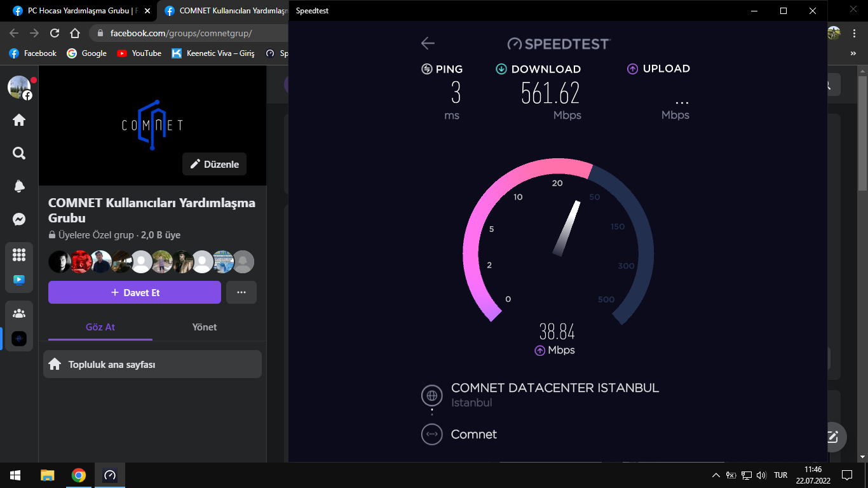Open Messenger from the sidebar
The height and width of the screenshot is (488, 868).
19,219
